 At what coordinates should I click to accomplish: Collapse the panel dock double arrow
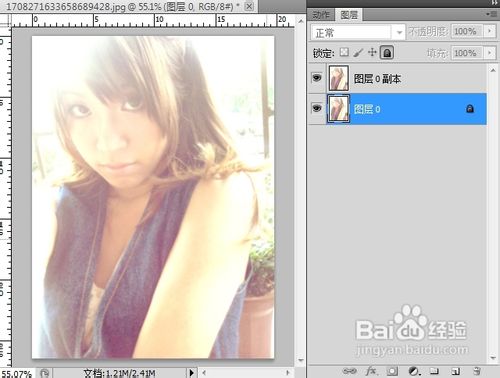494,3
